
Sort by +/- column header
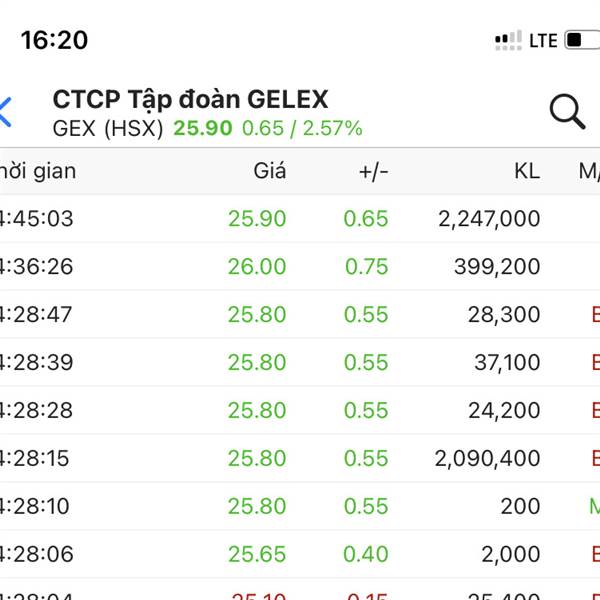tap(373, 171)
